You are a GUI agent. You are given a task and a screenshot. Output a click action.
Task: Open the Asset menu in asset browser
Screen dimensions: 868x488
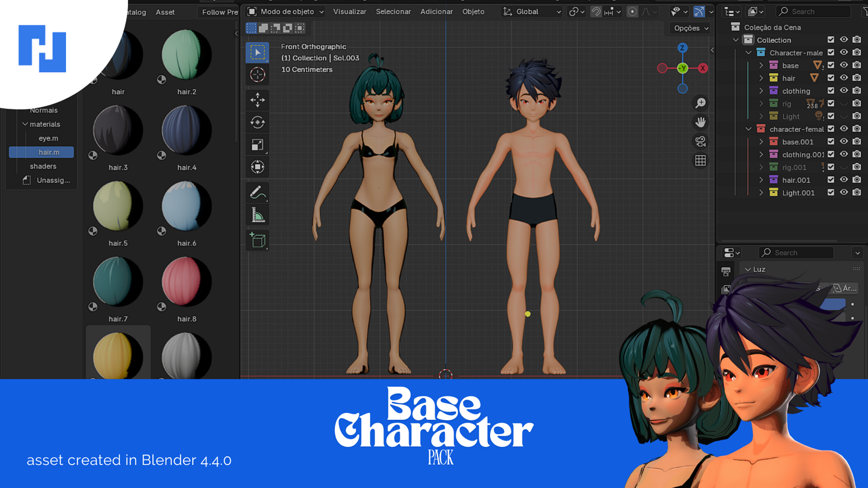point(165,12)
